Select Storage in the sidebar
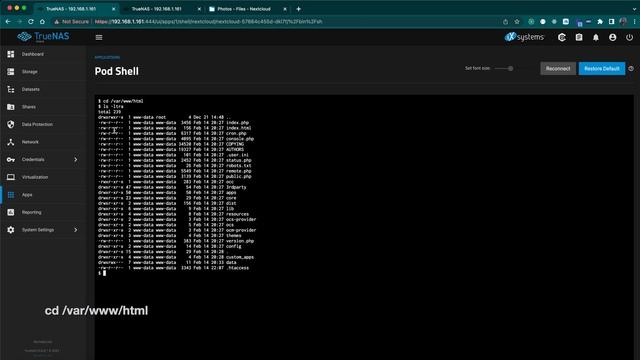 click(29, 71)
